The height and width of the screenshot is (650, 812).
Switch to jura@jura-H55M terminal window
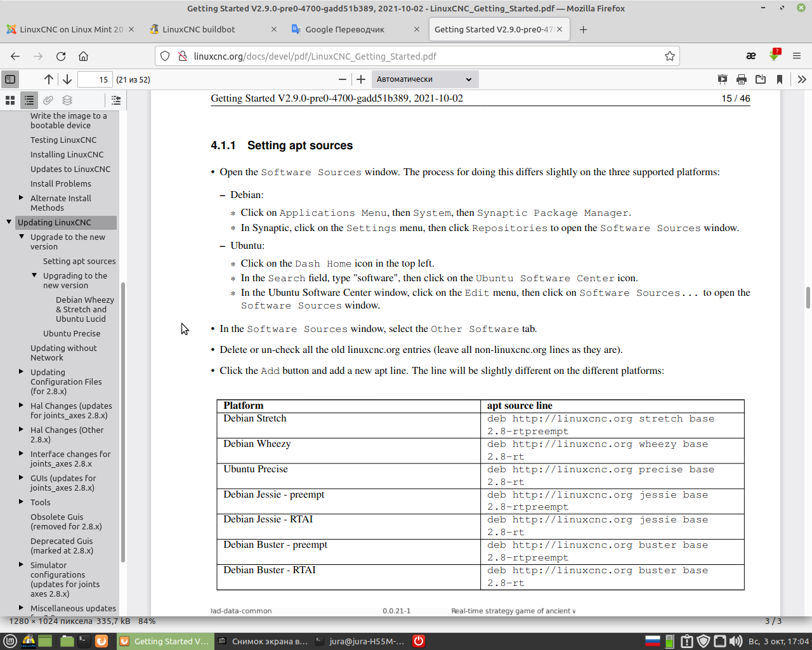pos(360,641)
